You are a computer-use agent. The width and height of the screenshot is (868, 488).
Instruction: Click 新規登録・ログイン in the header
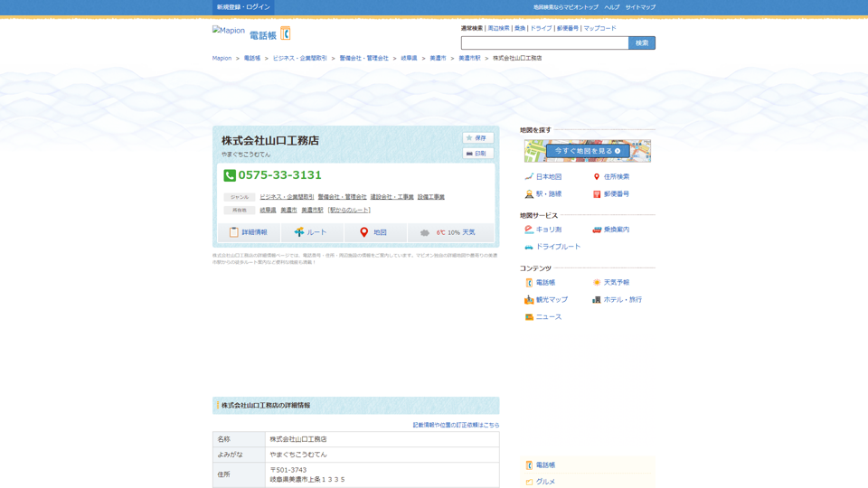tap(243, 7)
